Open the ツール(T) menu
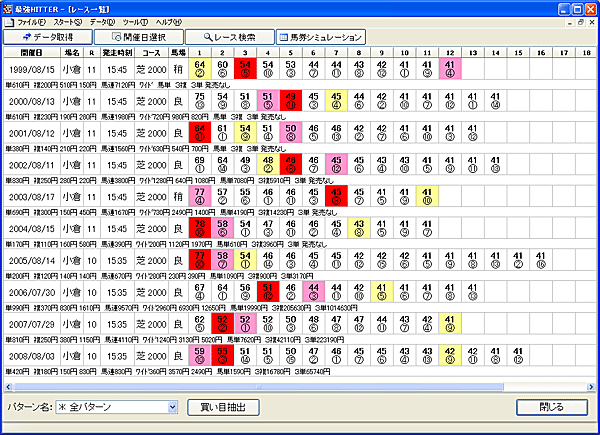 tap(135, 23)
